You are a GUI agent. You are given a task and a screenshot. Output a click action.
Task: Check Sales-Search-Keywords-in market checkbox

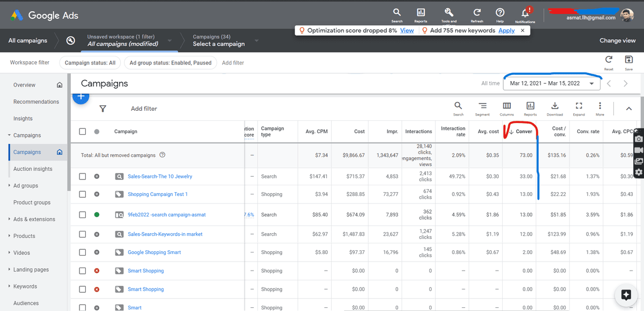[82, 234]
